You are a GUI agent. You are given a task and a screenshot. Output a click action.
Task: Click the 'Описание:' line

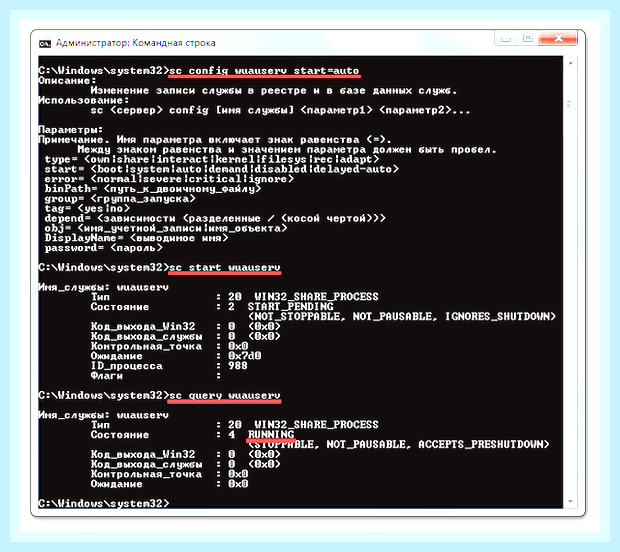coord(67,81)
